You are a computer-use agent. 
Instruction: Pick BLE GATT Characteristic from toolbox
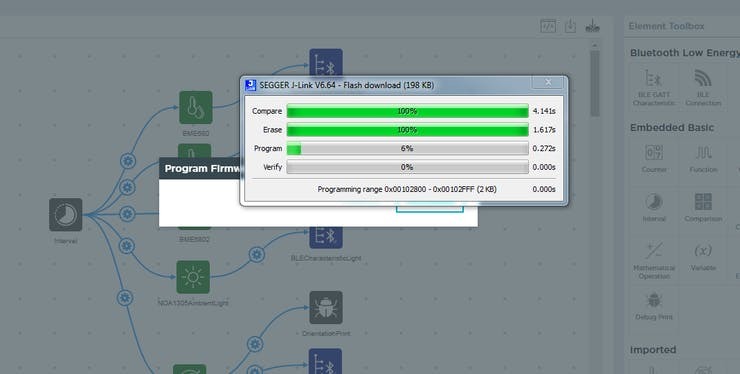[654, 87]
